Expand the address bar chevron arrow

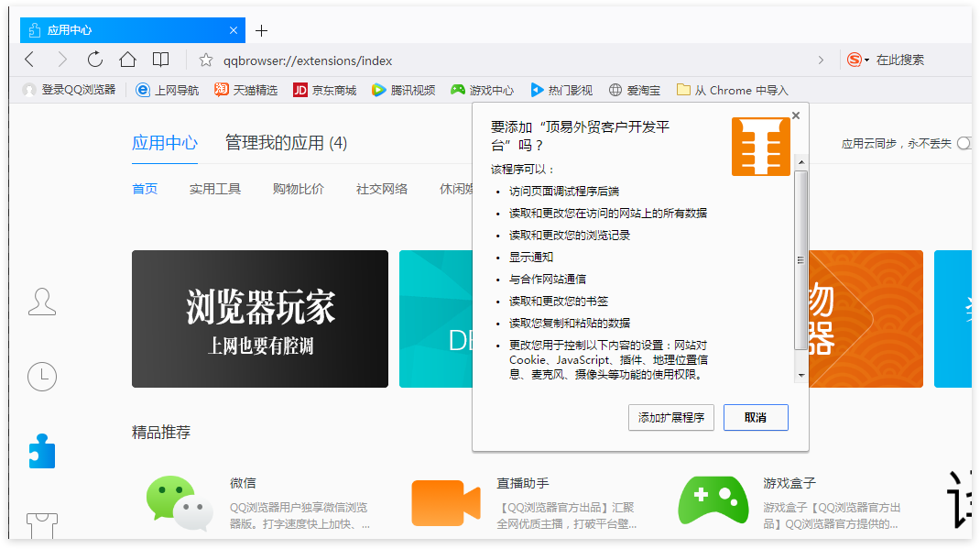pyautogui.click(x=821, y=60)
